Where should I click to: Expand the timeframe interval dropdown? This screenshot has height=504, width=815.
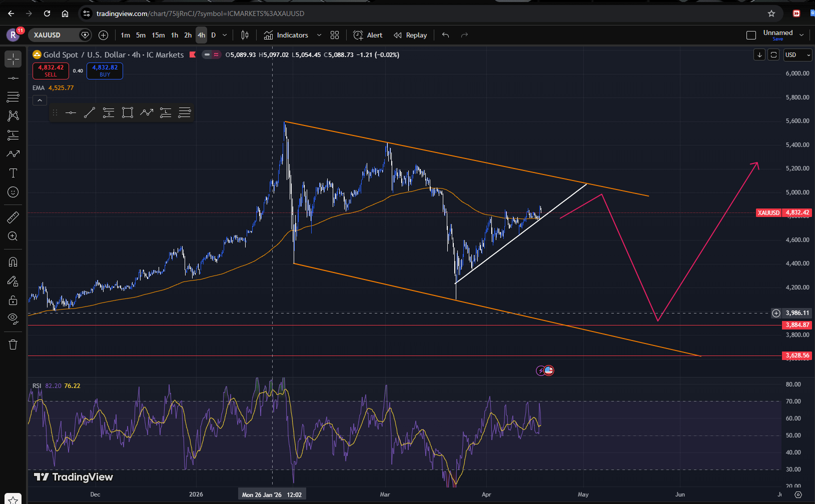[x=225, y=35]
